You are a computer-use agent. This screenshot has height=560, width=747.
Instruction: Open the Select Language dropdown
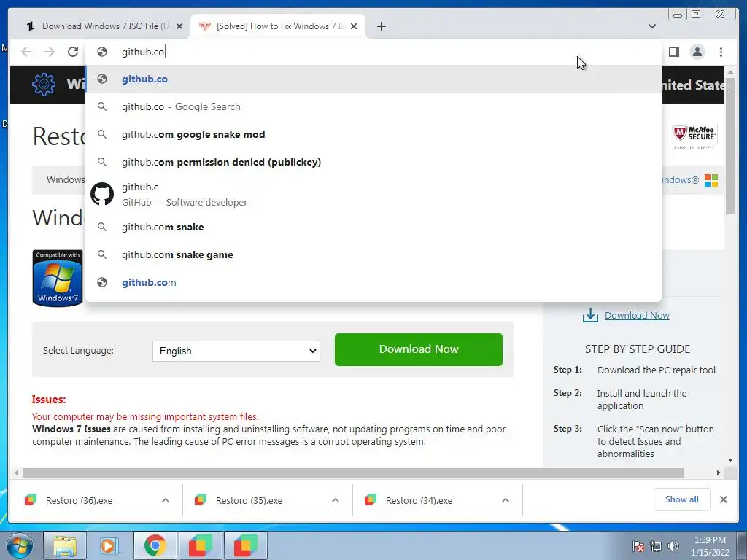click(236, 351)
